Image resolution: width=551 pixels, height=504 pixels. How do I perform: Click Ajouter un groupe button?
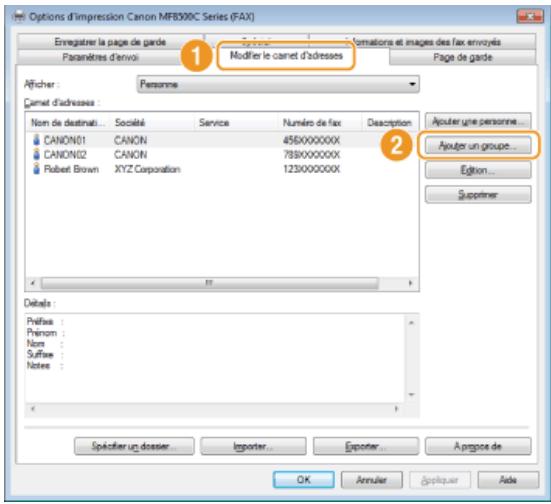click(x=478, y=146)
